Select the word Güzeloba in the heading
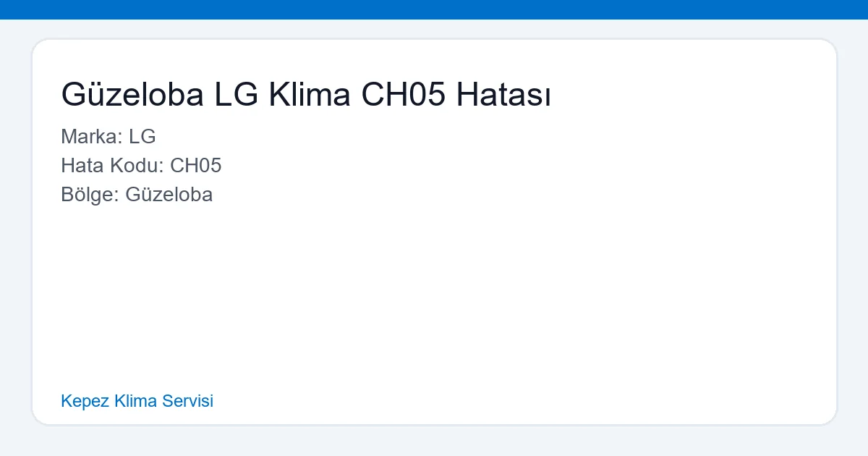 coord(132,94)
